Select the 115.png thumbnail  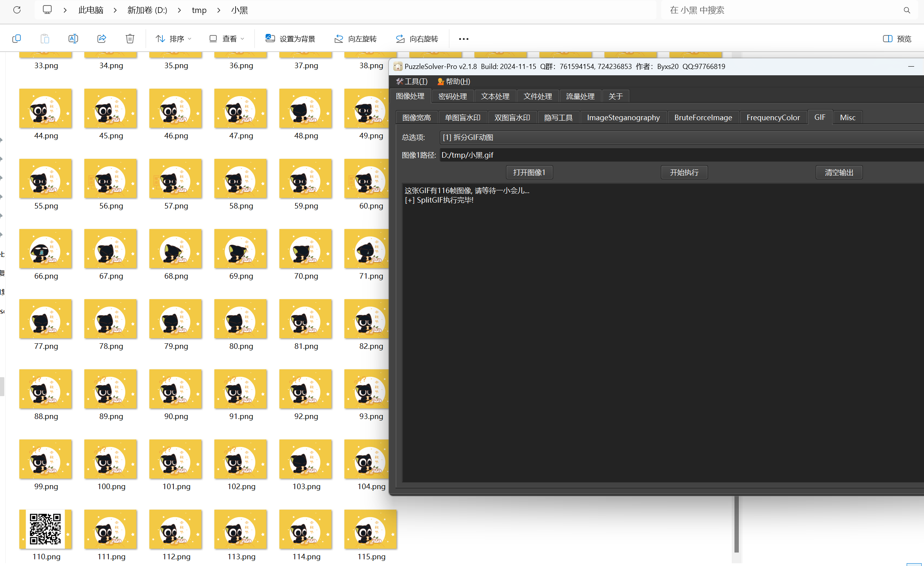(x=370, y=529)
